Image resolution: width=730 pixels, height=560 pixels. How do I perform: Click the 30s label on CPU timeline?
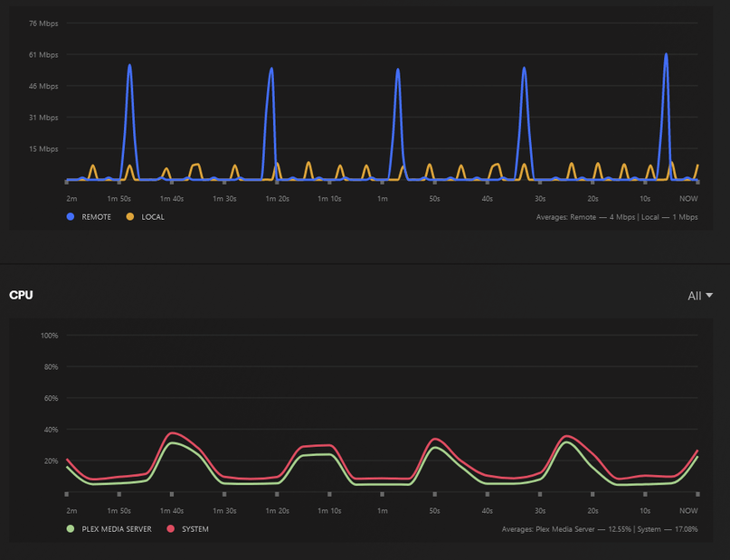540,510
